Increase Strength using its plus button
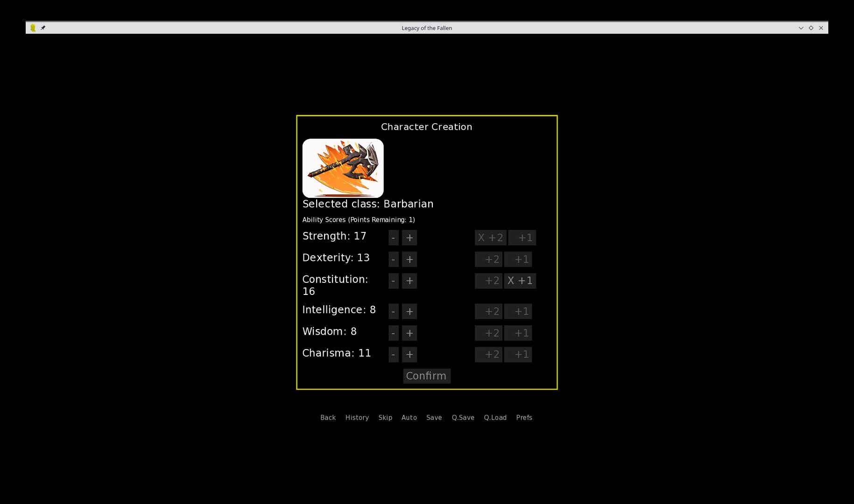This screenshot has width=854, height=504. tap(409, 238)
